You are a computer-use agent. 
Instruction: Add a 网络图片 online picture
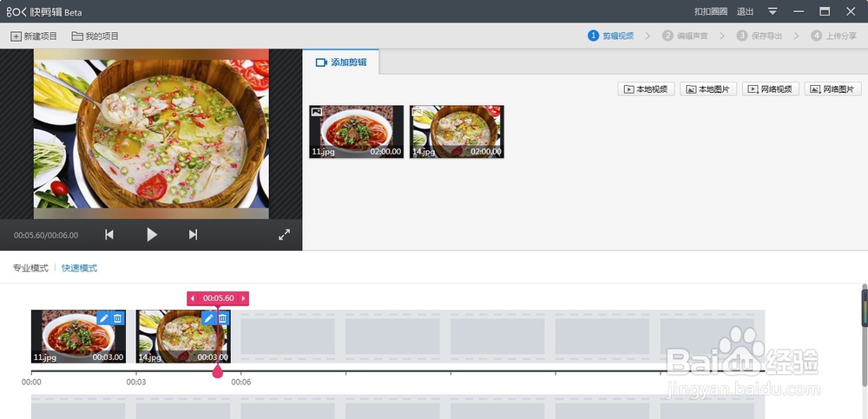pos(833,89)
